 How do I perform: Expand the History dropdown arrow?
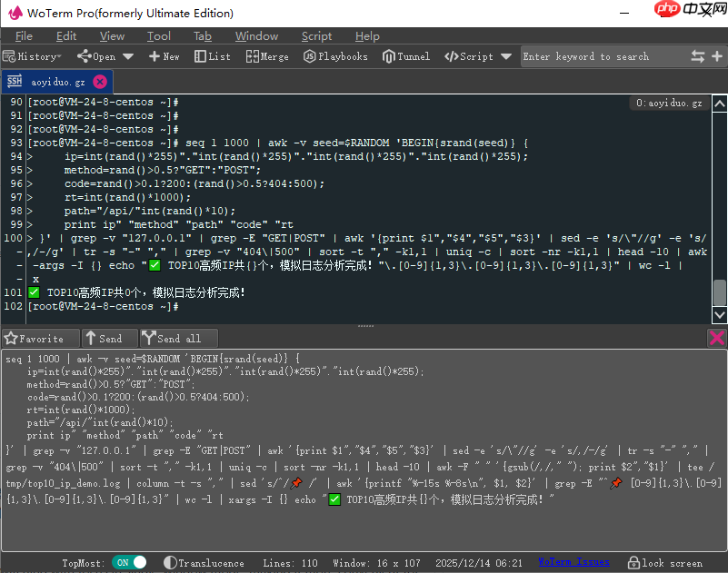tap(57, 56)
